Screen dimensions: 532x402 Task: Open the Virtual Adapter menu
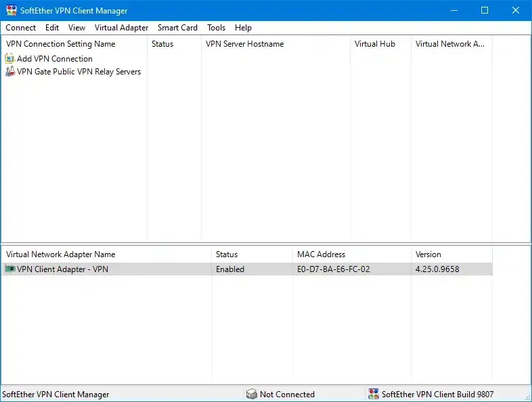pos(121,28)
